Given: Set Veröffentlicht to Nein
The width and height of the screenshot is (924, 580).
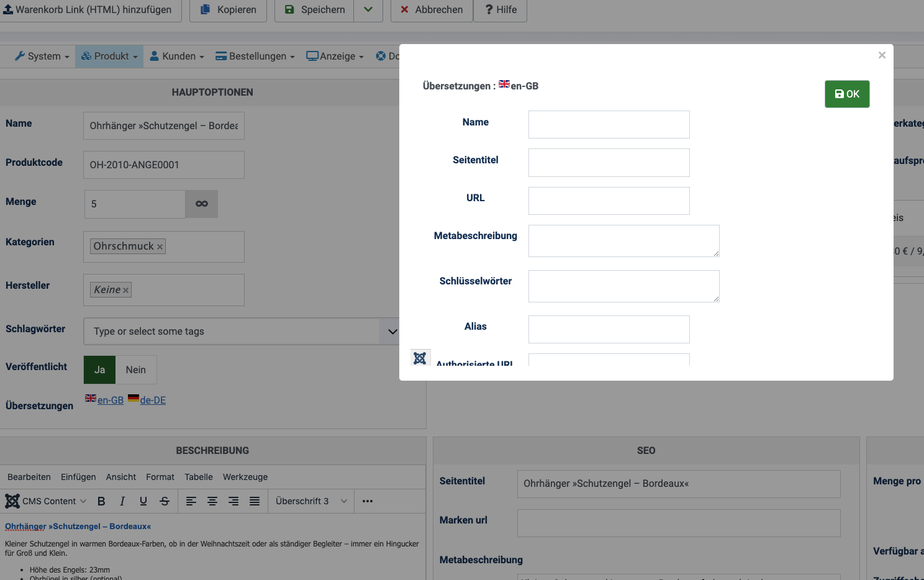Looking at the screenshot, I should pos(136,369).
